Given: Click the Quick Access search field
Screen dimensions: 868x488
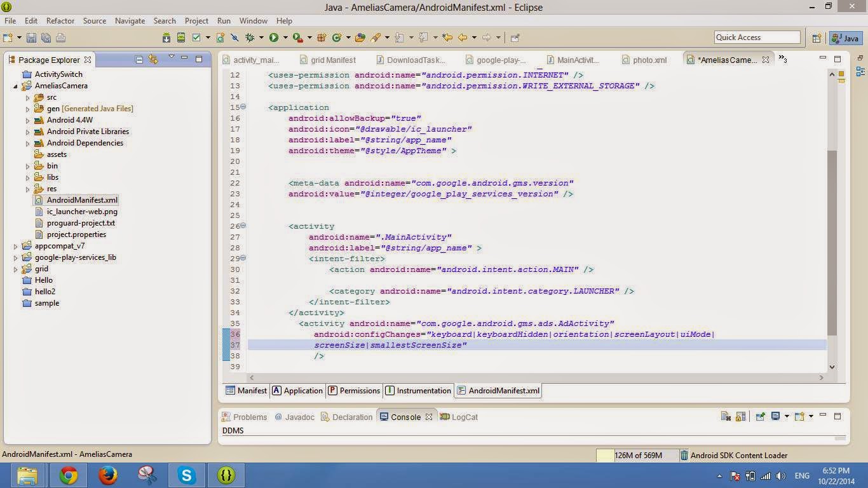Looking at the screenshot, I should pos(757,37).
